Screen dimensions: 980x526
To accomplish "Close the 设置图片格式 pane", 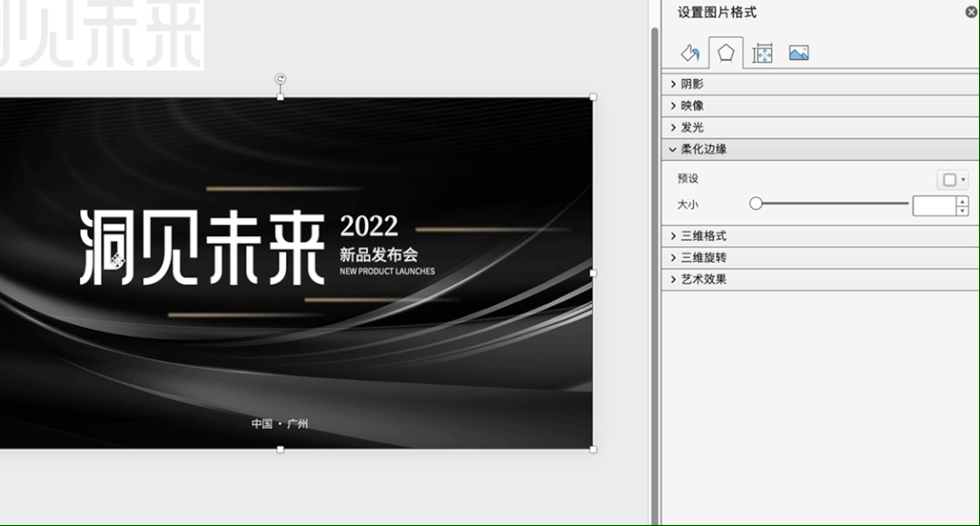I will pos(971,12).
